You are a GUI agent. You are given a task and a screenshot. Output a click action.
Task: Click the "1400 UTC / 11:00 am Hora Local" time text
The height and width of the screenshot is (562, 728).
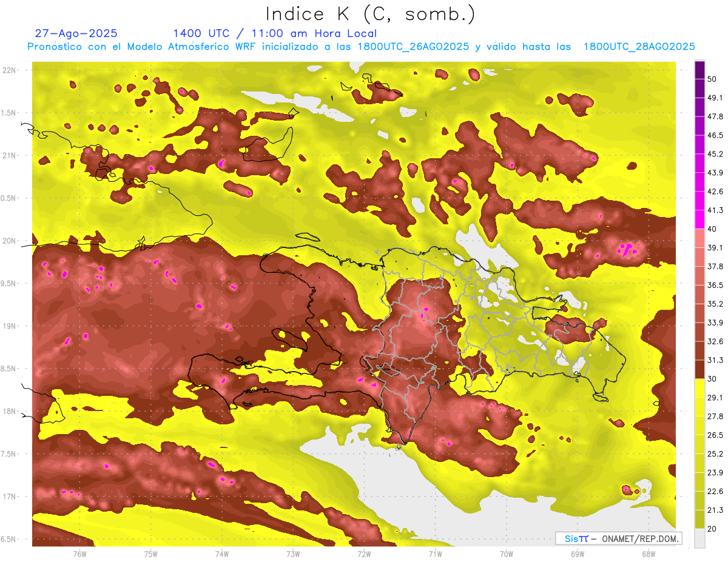click(x=275, y=33)
